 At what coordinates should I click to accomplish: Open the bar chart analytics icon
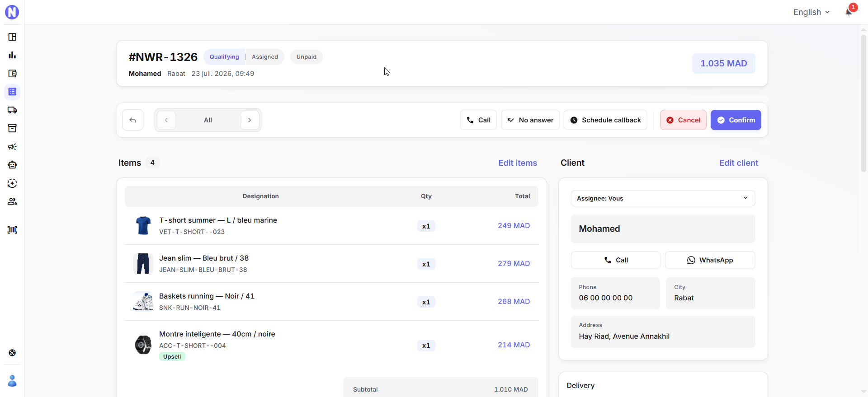[12, 55]
